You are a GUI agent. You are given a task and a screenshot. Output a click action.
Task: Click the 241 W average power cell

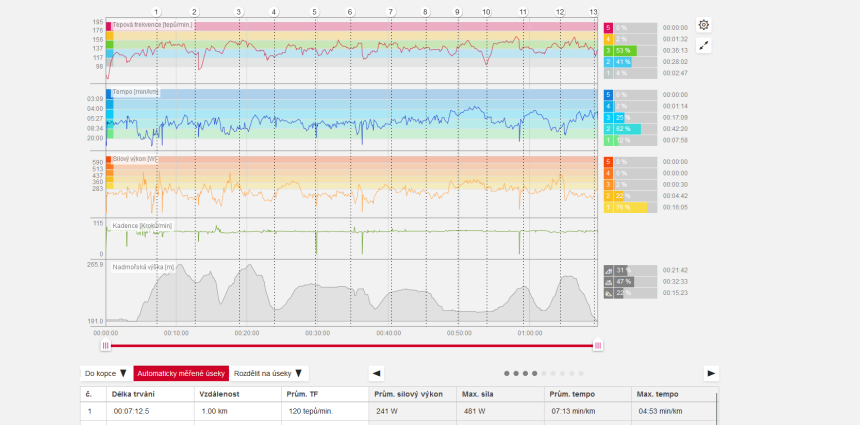(x=412, y=411)
